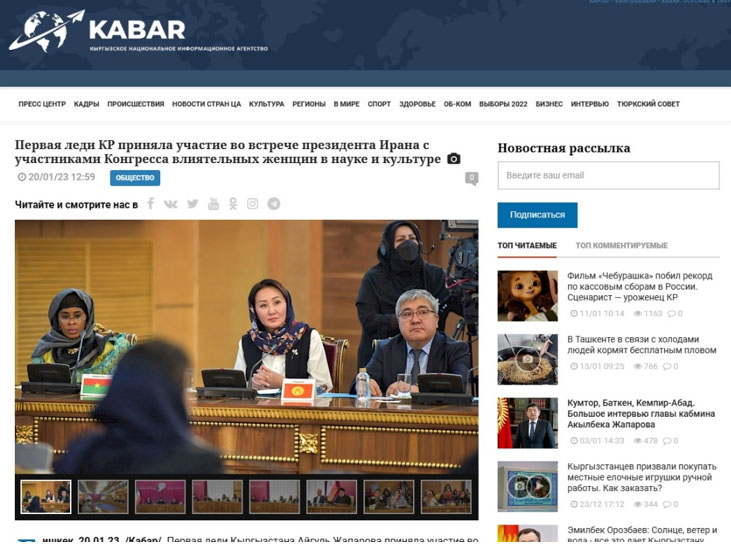The width and height of the screenshot is (731, 553).
Task: Click the camera icon beside the headline
Action: coord(454,159)
